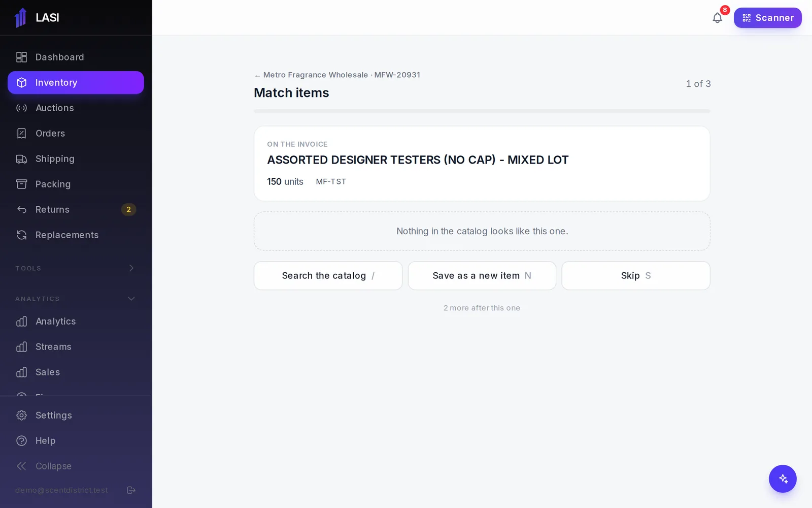Collapse the Analytics section chevron
The image size is (812, 508).
pyautogui.click(x=131, y=298)
